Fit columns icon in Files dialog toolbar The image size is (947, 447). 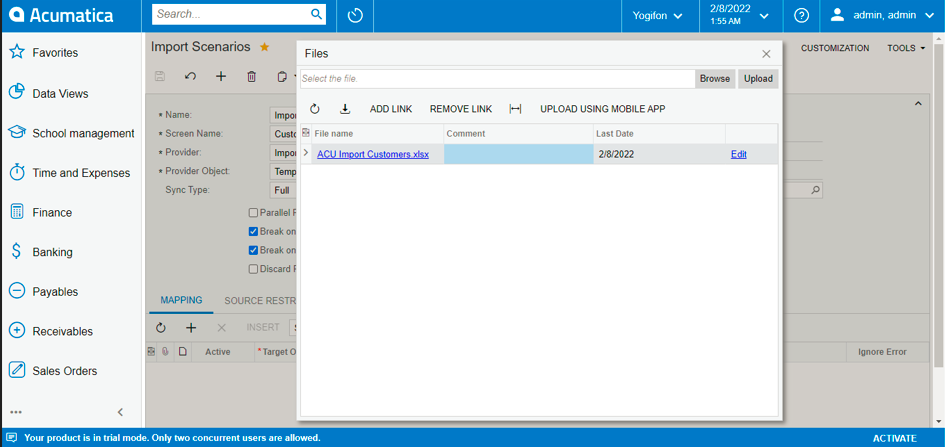point(515,109)
